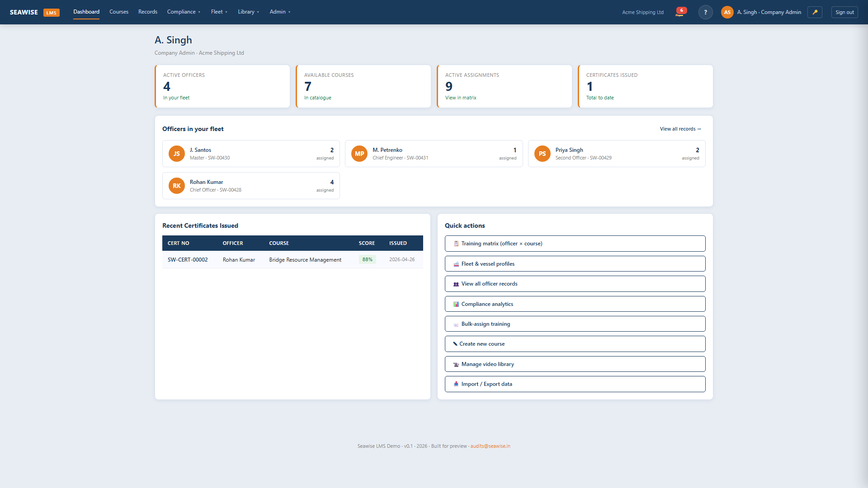Click the JS avatar for J. Santos

176,154
